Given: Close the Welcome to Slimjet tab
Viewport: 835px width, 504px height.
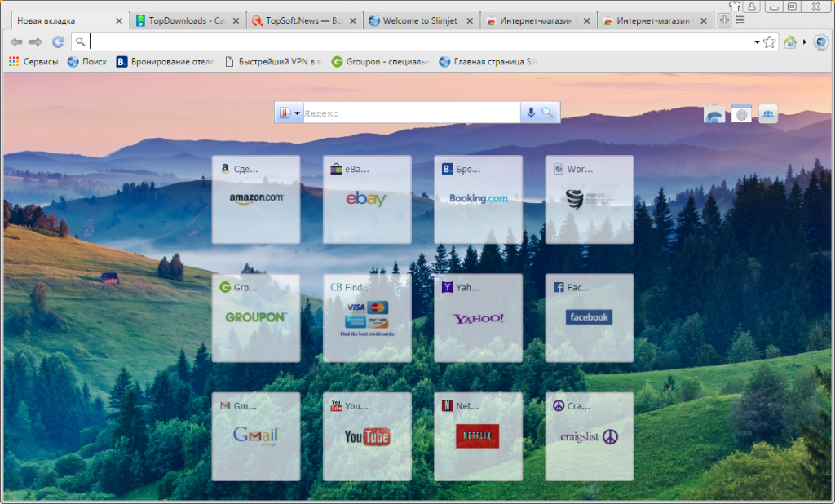Looking at the screenshot, I should point(470,20).
